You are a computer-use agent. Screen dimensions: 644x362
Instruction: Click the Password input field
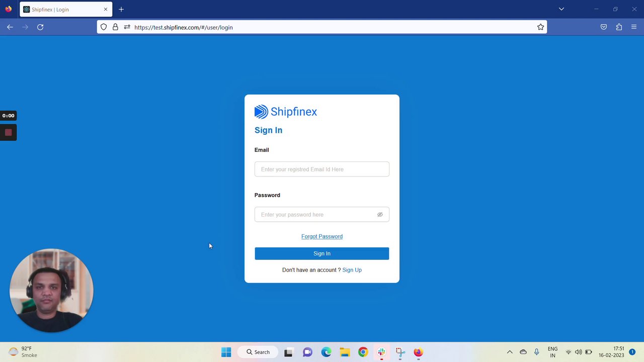(x=322, y=214)
